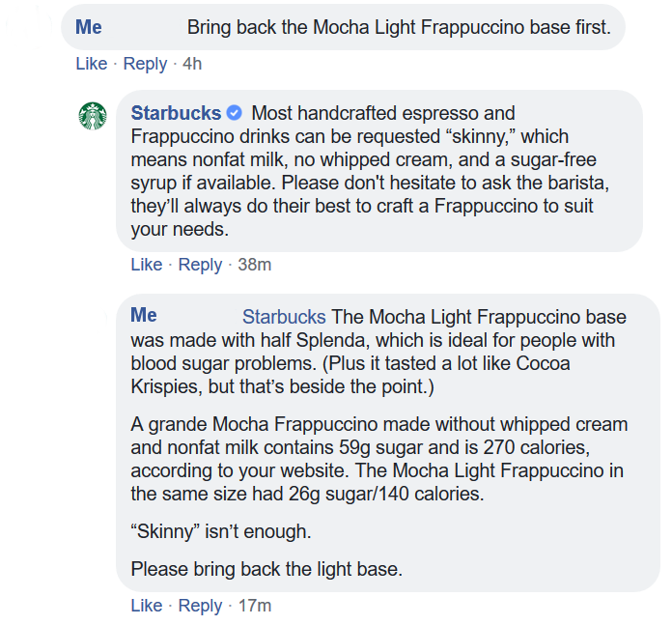Click the Me author name on the top comment
The width and height of the screenshot is (672, 625).
pos(89,27)
